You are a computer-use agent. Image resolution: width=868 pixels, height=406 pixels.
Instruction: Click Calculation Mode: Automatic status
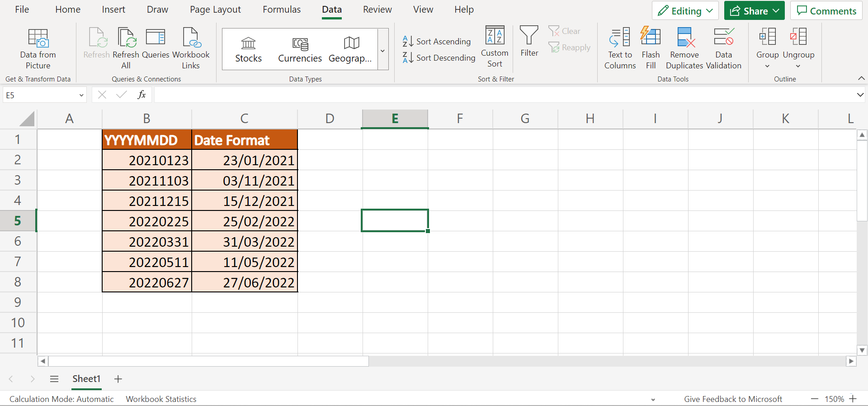click(61, 399)
